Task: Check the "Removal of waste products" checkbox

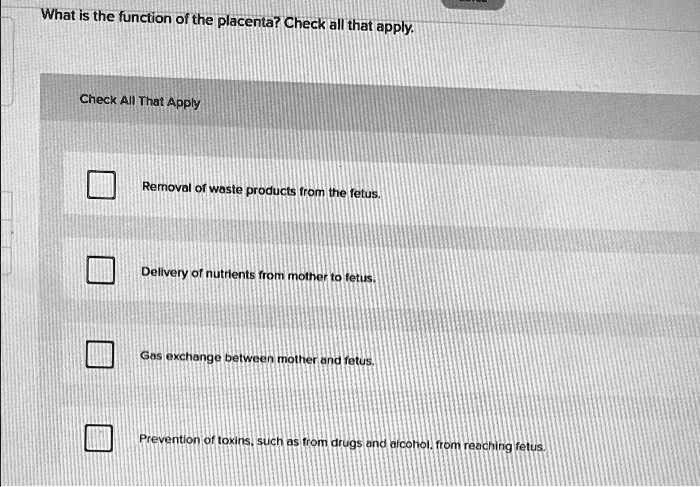Action: point(99,186)
